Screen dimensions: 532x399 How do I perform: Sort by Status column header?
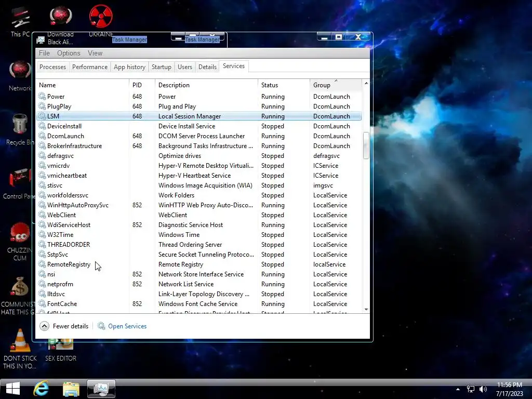coord(284,85)
